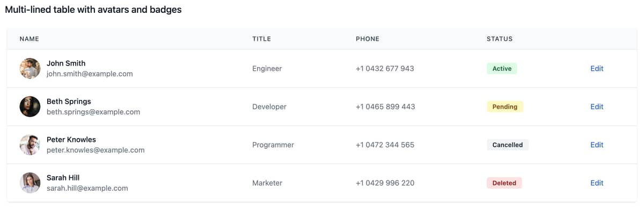Click the red Deleted status badge
The image size is (644, 209).
point(504,183)
